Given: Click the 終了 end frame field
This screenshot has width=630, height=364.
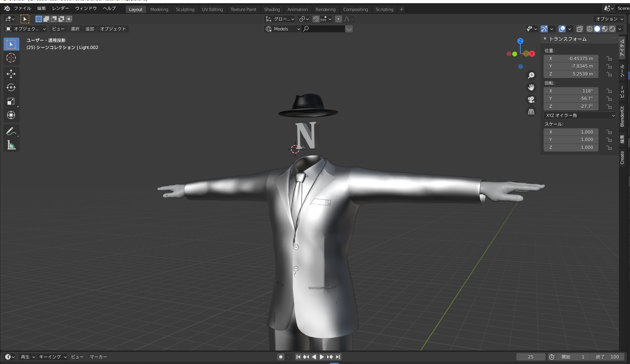Looking at the screenshot, I should pos(608,357).
